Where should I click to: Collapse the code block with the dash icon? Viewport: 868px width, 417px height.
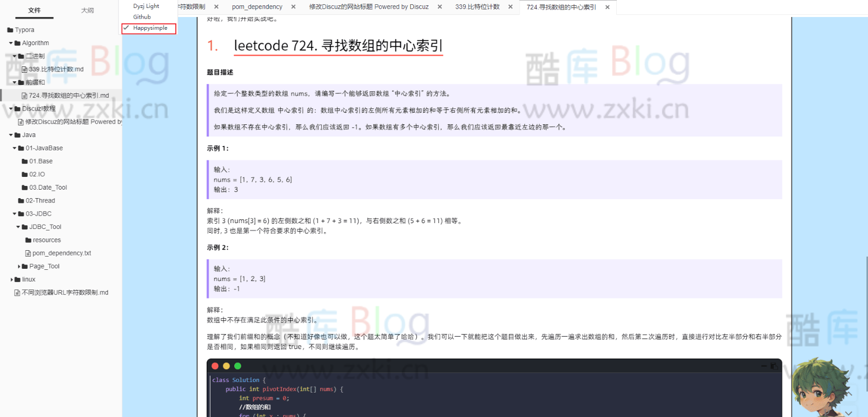coord(764,366)
